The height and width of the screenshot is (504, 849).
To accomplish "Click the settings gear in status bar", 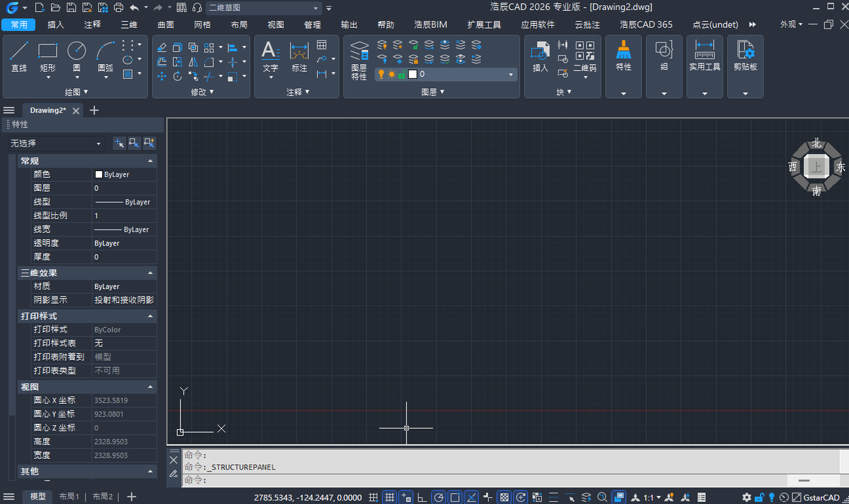I will click(747, 497).
